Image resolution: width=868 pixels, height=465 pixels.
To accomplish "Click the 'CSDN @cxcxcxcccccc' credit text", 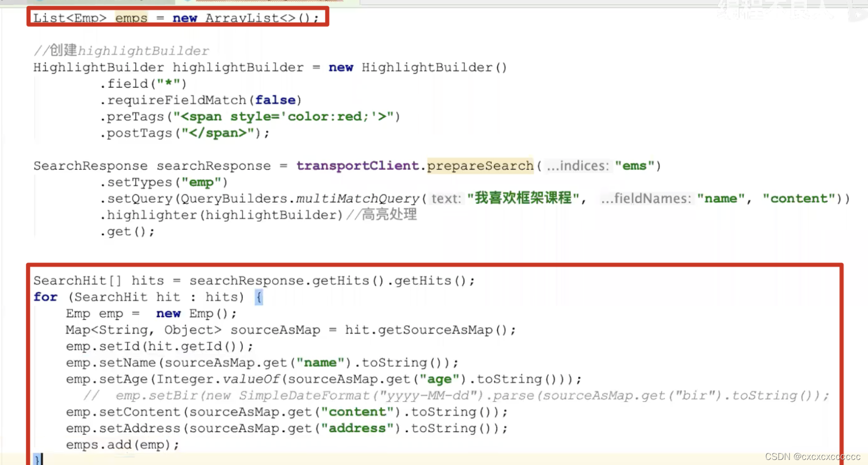I will coord(813,457).
